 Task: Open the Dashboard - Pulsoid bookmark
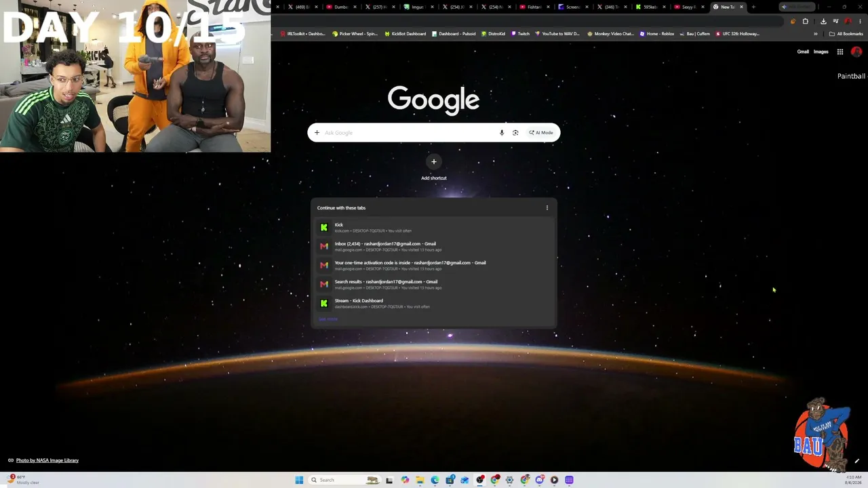(454, 34)
